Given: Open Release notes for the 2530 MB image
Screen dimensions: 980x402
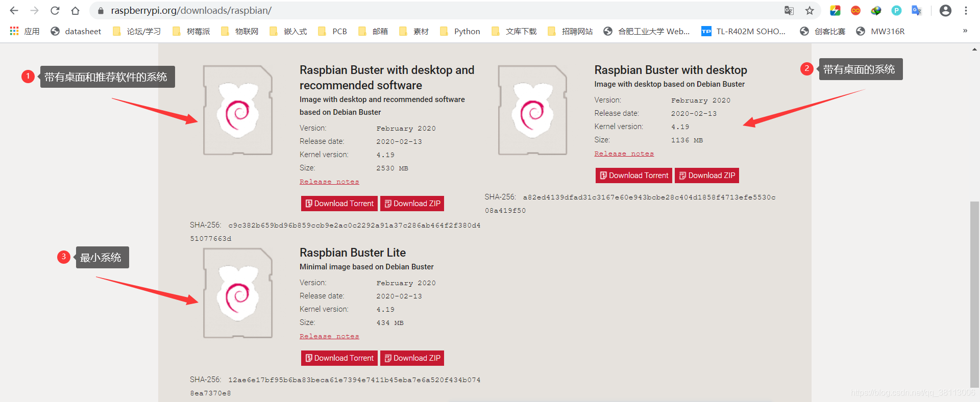Looking at the screenshot, I should (329, 182).
